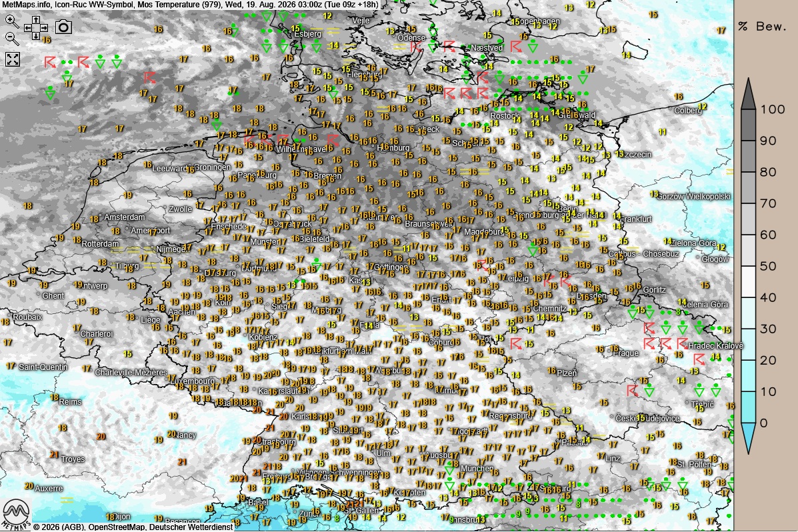The width and height of the screenshot is (798, 532).
Task: Click the Ghent city label
Action: (x=53, y=296)
